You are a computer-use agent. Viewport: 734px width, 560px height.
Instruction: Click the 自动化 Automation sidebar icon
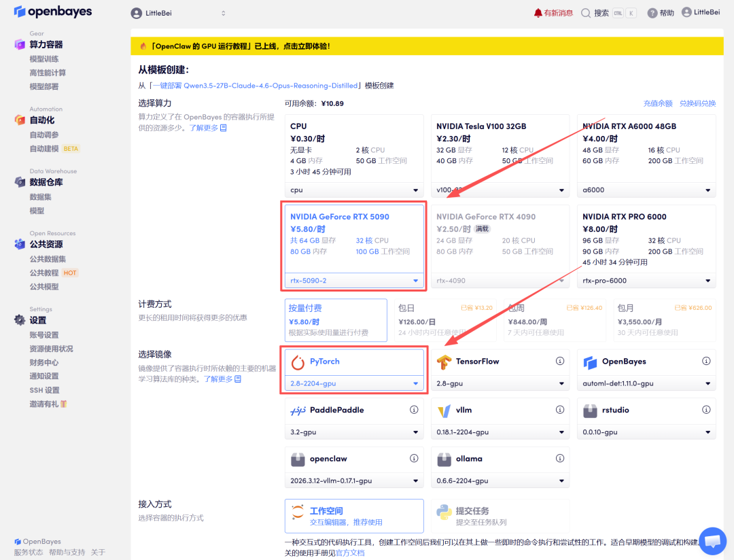tap(20, 120)
